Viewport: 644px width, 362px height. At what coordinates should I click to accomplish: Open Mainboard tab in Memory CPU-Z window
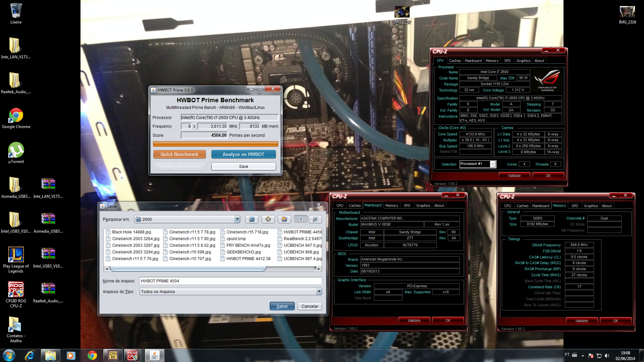(x=541, y=206)
